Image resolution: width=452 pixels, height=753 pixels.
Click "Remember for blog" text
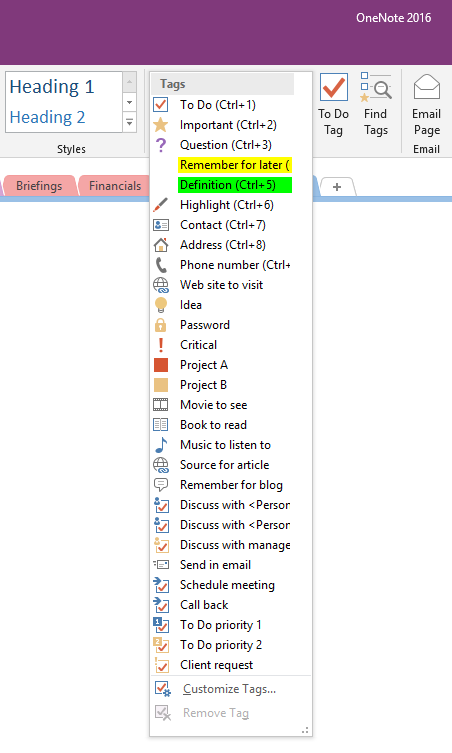tap(231, 485)
